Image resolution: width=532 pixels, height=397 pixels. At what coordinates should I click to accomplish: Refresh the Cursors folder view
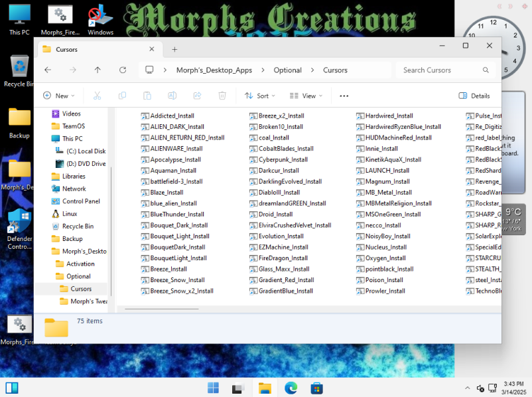123,70
